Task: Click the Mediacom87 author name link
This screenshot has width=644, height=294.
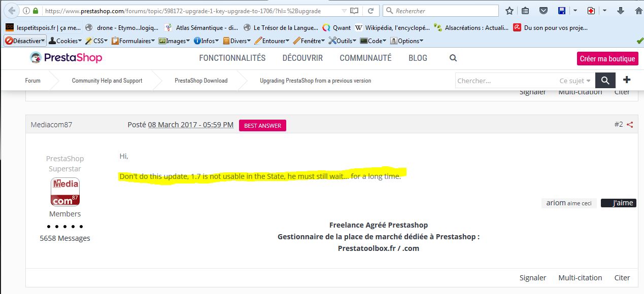Action: (x=51, y=125)
